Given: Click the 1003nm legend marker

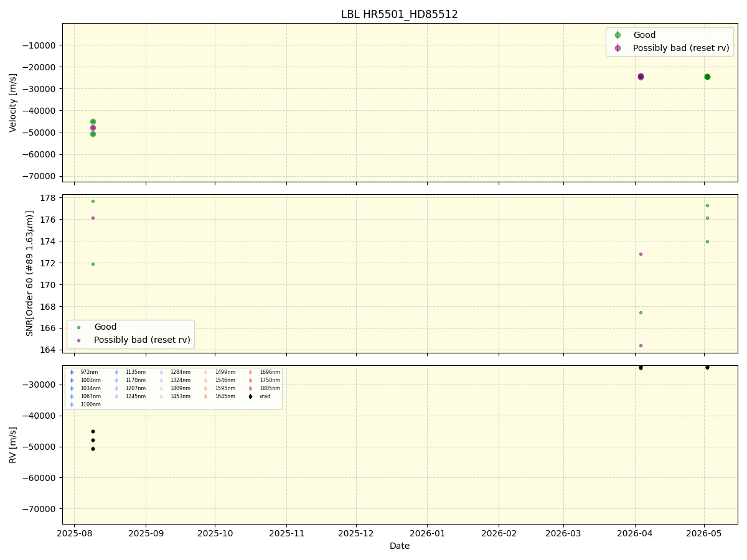Looking at the screenshot, I should 72,380.
